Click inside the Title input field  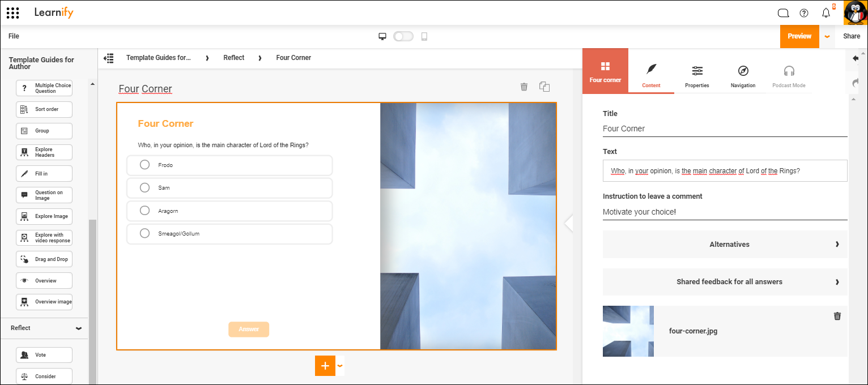725,129
